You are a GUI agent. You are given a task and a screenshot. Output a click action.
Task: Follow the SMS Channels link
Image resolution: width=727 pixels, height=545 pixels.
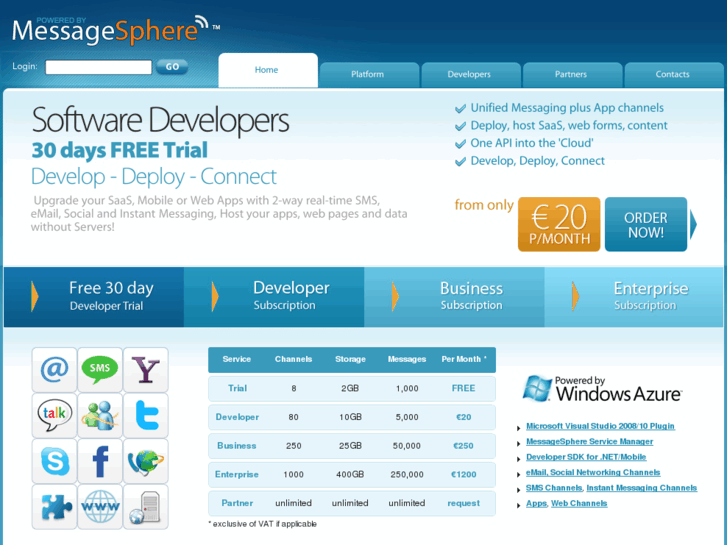(x=554, y=488)
